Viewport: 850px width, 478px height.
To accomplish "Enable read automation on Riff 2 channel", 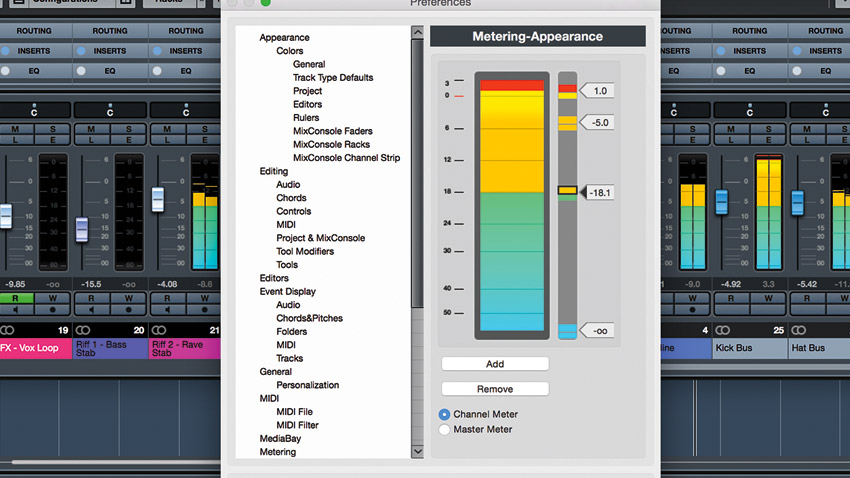I will [x=167, y=298].
